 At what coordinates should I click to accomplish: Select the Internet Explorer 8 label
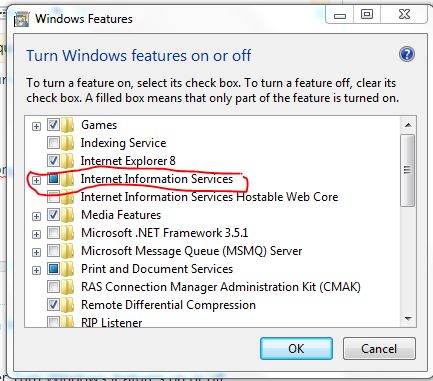[128, 161]
